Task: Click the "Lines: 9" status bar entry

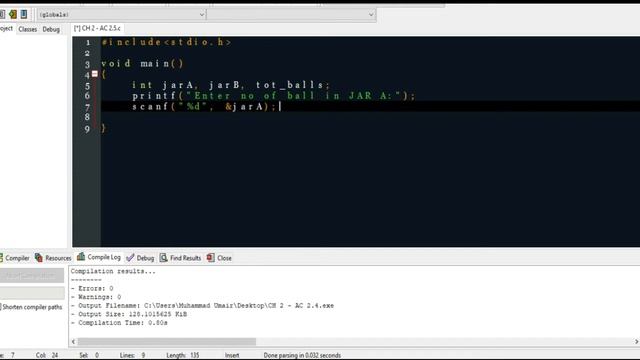Action: tap(133, 356)
